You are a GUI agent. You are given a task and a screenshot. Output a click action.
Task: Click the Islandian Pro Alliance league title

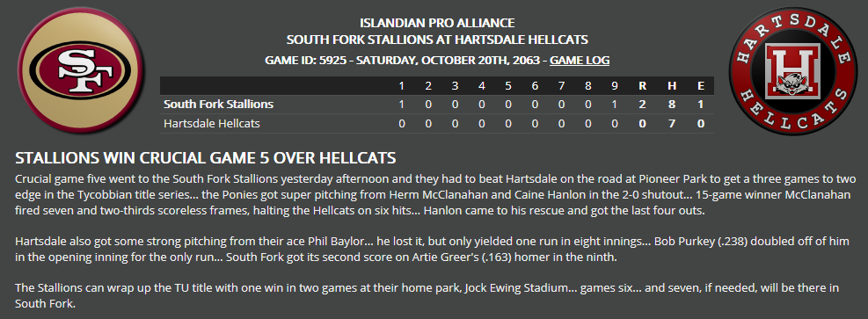coord(437,23)
